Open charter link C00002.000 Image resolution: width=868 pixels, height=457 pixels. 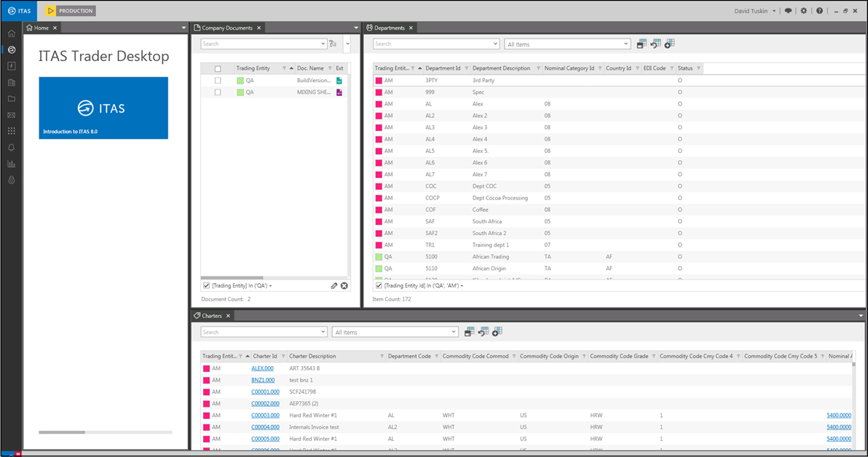(265, 404)
